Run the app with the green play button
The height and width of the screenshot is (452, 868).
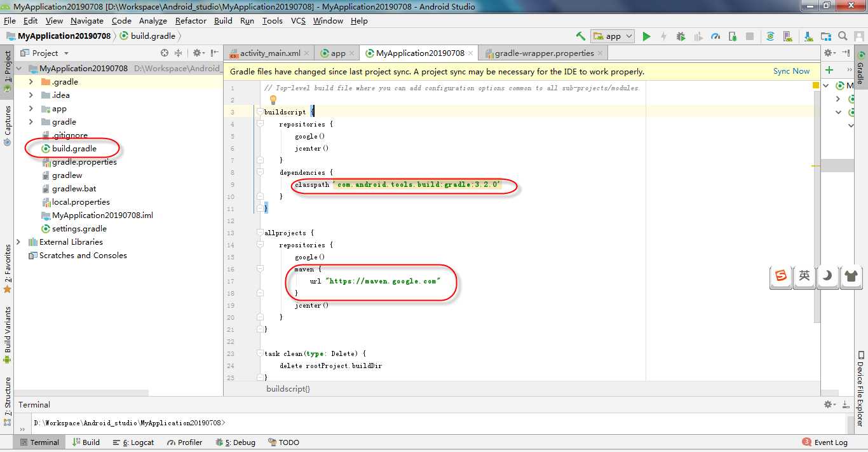coord(646,36)
